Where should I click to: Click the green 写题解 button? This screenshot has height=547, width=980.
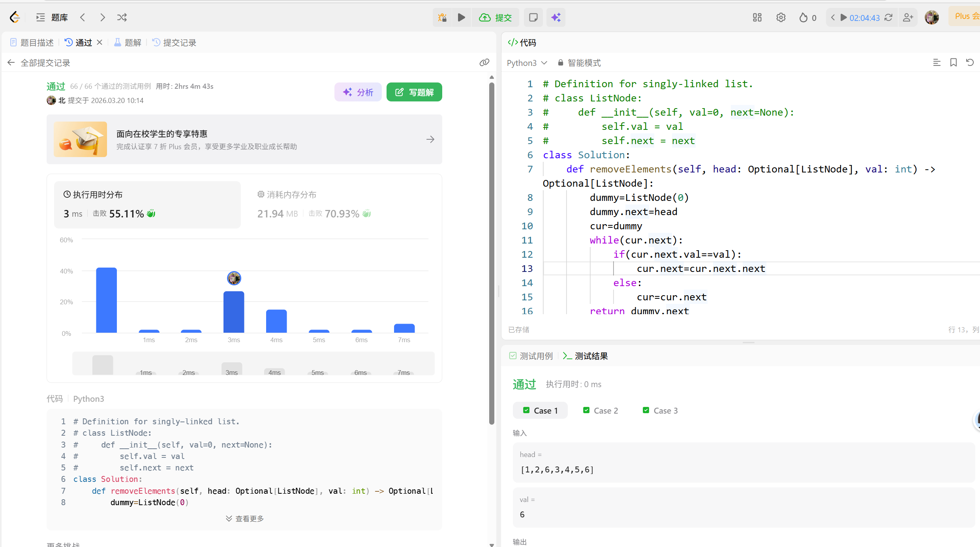pos(414,92)
